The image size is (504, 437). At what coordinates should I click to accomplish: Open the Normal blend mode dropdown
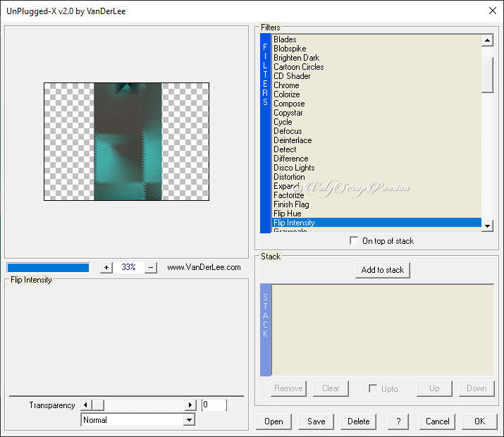coord(190,419)
